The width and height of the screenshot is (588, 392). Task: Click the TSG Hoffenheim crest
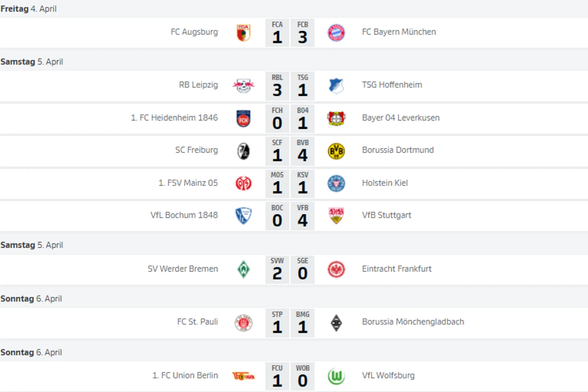tap(336, 85)
